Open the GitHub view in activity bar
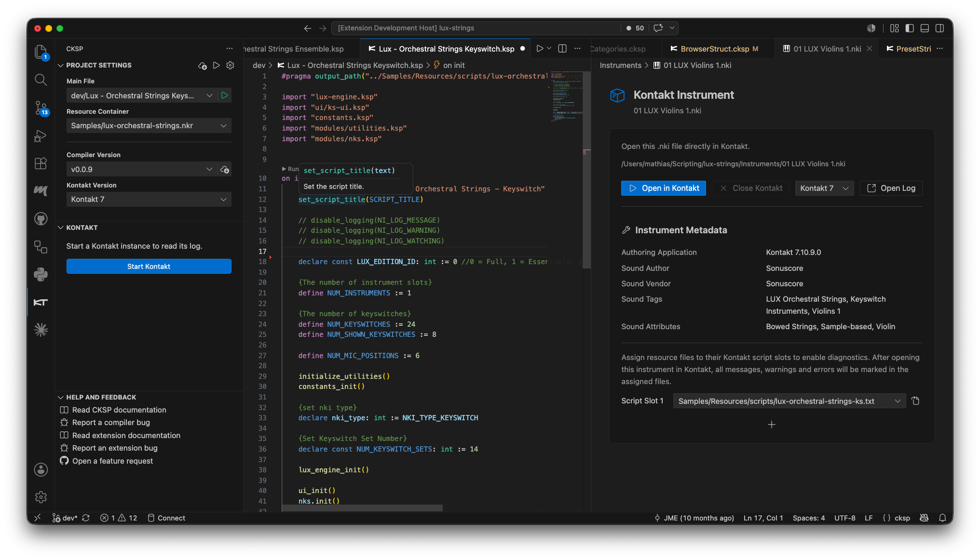 pyautogui.click(x=41, y=219)
